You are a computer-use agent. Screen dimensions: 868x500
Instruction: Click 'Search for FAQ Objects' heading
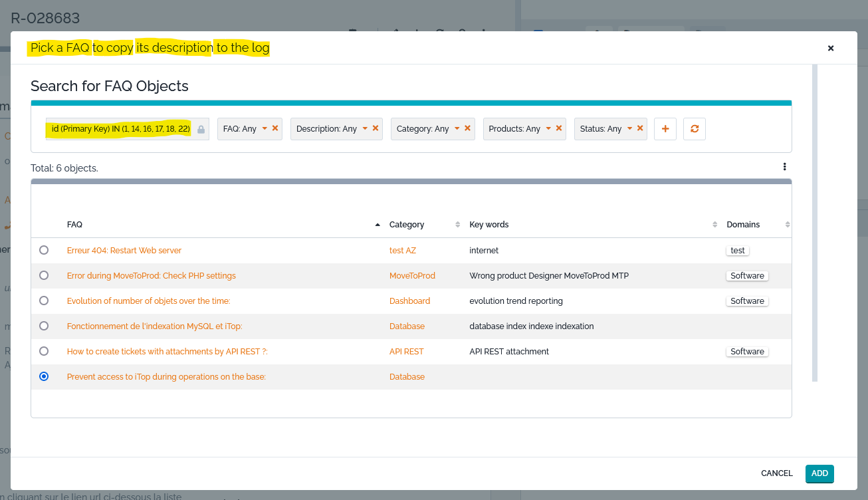click(110, 86)
